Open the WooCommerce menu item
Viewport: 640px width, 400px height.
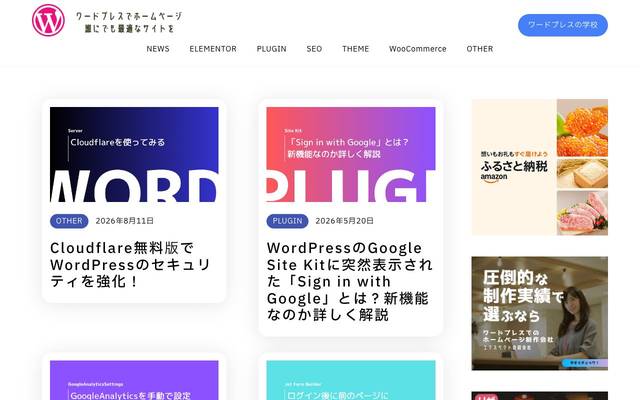click(418, 49)
